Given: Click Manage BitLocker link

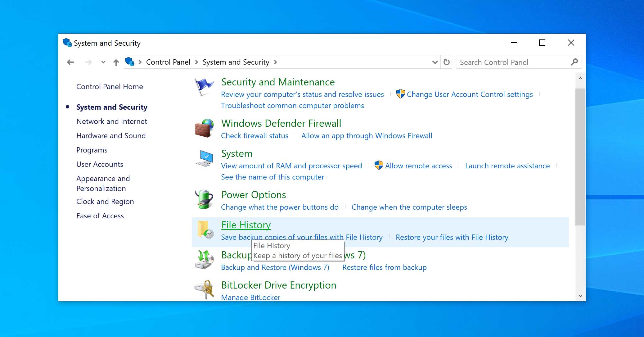Looking at the screenshot, I should (x=250, y=297).
